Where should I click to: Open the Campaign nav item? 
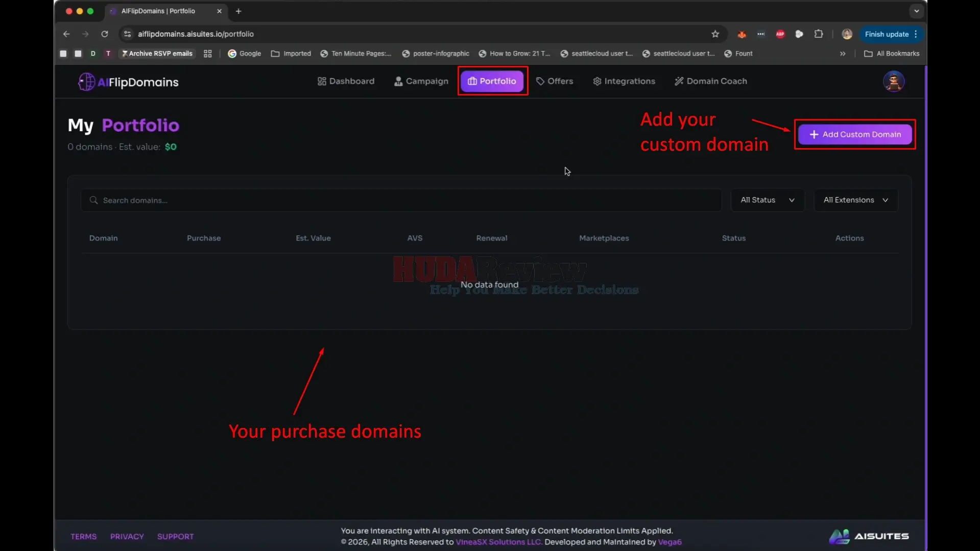tap(421, 81)
